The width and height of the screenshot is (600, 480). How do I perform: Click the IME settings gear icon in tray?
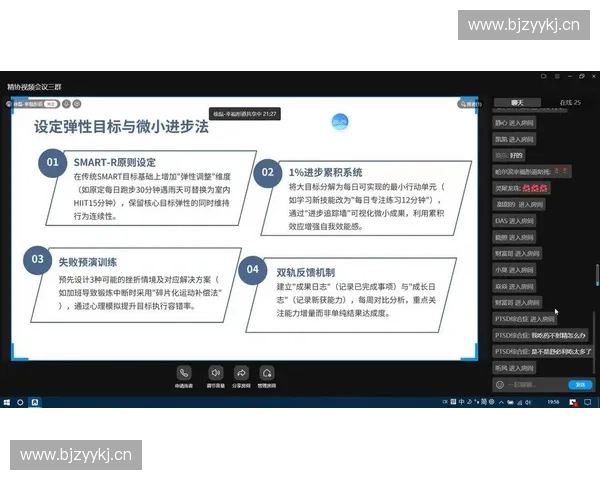(x=492, y=402)
